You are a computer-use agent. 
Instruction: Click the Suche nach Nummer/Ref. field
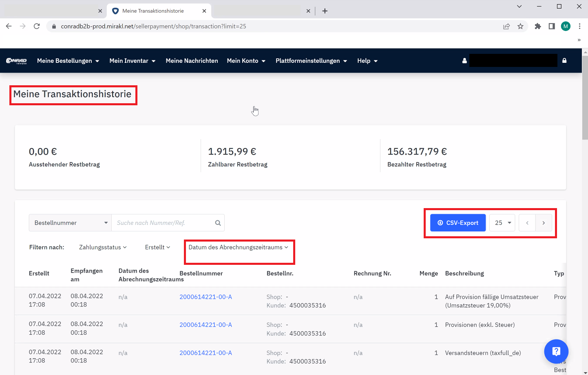click(x=163, y=223)
